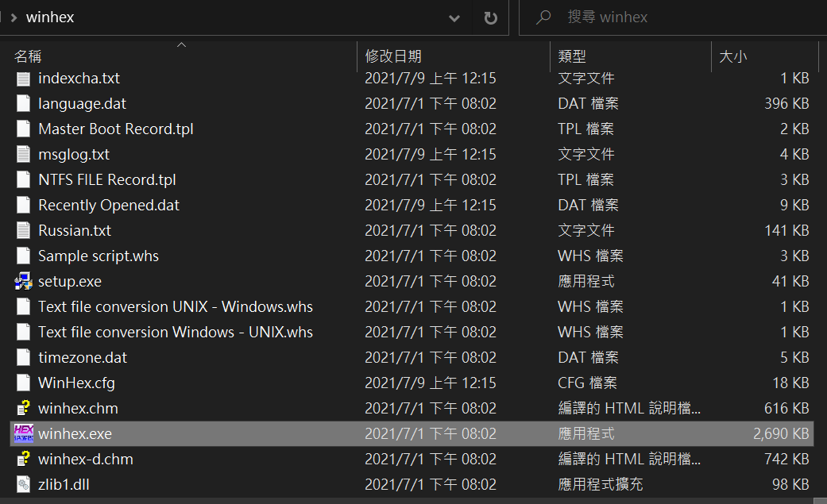Viewport: 827px width, 504px height.
Task: Click the 應用程式 type of setup.exe
Action: (586, 282)
